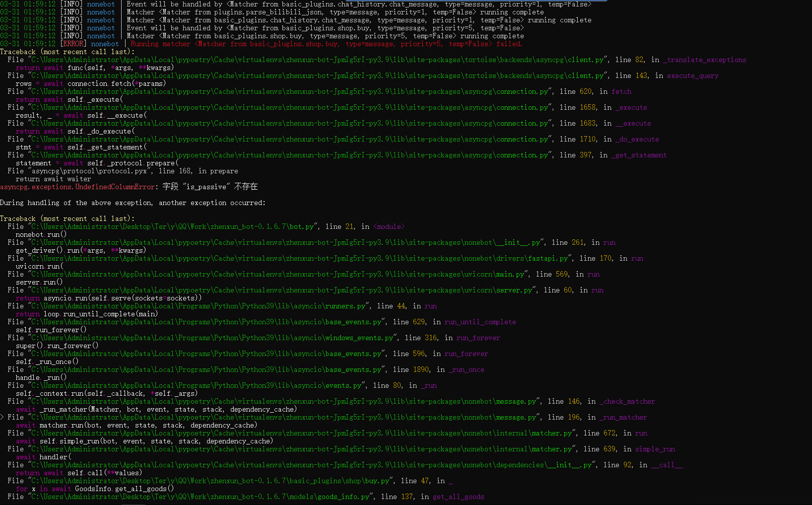Click the 'server.run()' code line

39,282
